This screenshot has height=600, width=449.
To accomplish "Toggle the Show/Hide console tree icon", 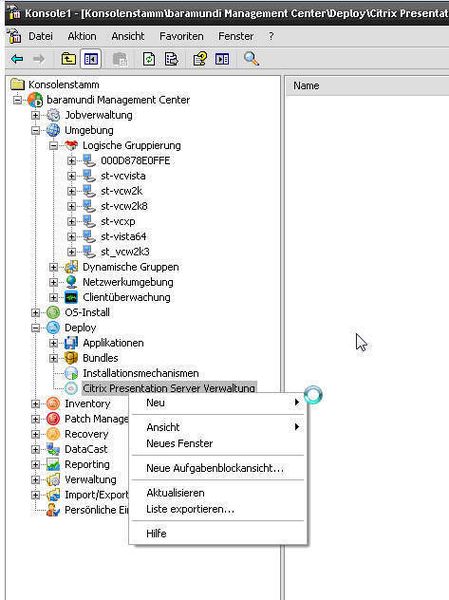I will (91, 59).
